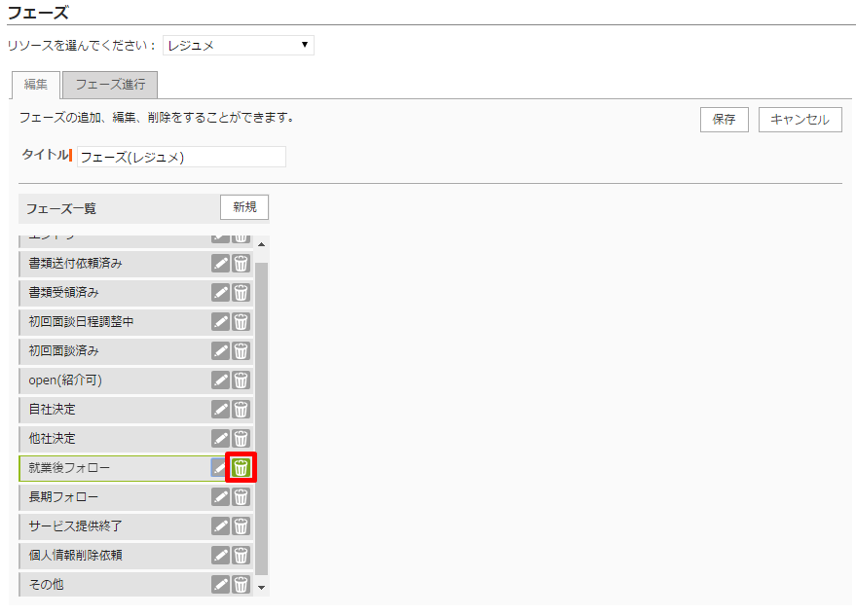Switch to the フェーズ進行 tab
The width and height of the screenshot is (856, 616).
(110, 85)
